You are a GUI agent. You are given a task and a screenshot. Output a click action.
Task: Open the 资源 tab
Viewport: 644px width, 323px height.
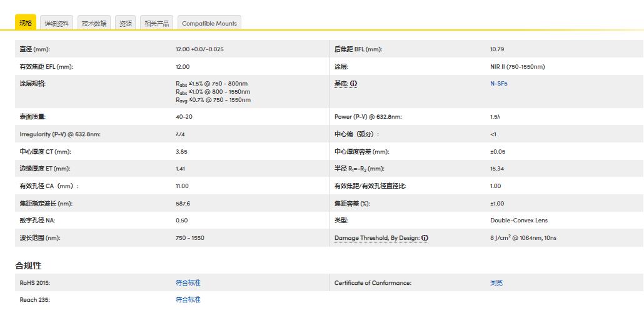125,23
